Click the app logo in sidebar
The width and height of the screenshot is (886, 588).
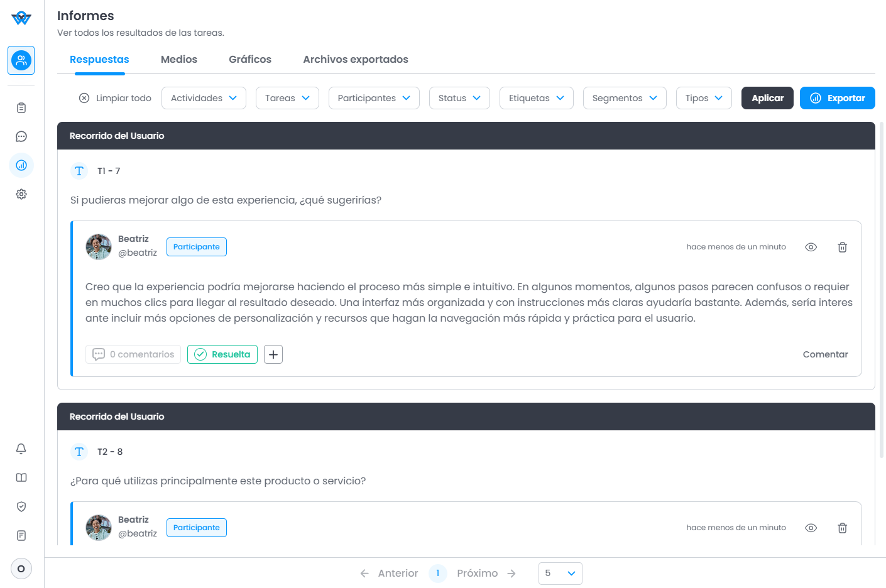(x=21, y=18)
